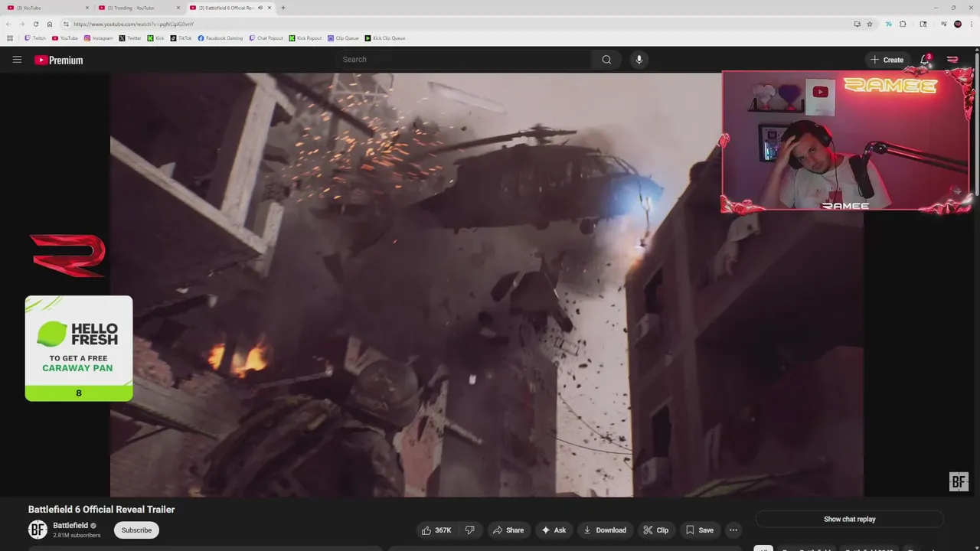
Task: Click the Clip button
Action: 655,530
